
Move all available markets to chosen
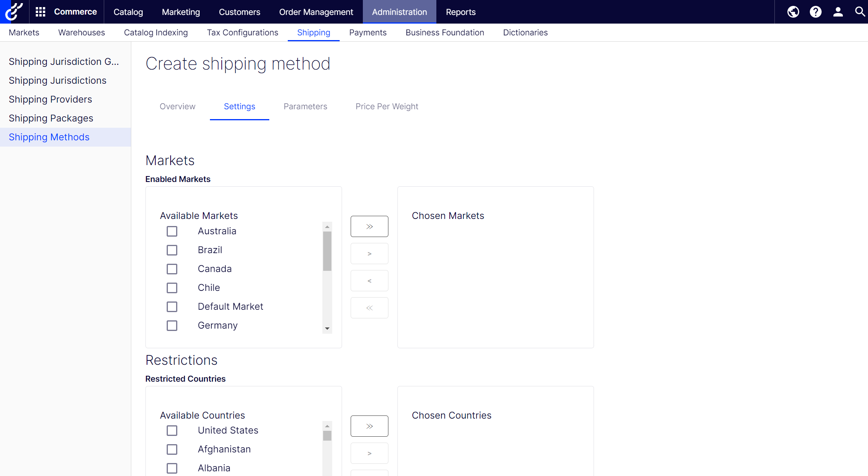pyautogui.click(x=369, y=226)
